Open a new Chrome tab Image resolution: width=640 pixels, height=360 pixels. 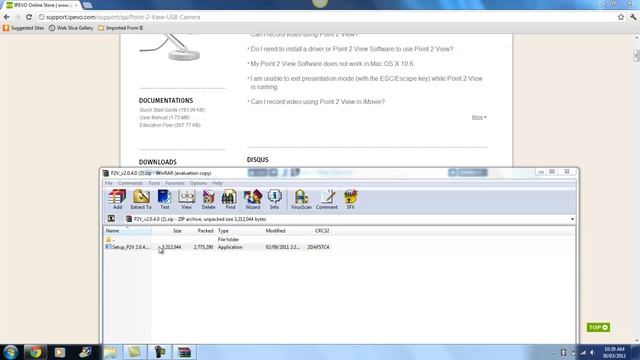click(87, 5)
